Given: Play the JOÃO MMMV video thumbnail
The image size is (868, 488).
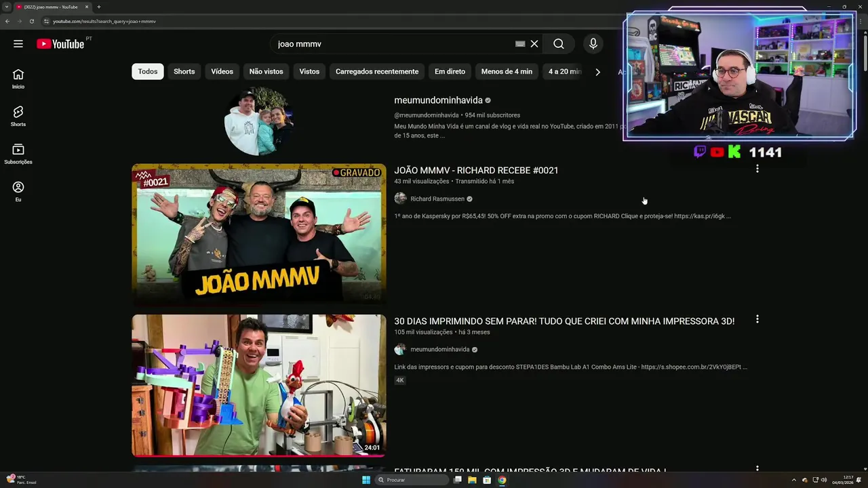Looking at the screenshot, I should coord(259,235).
